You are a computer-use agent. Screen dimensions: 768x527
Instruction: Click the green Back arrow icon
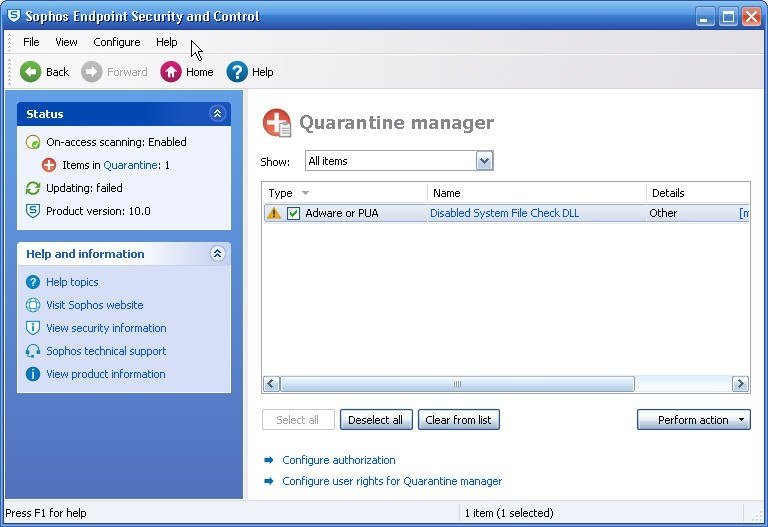tap(30, 72)
